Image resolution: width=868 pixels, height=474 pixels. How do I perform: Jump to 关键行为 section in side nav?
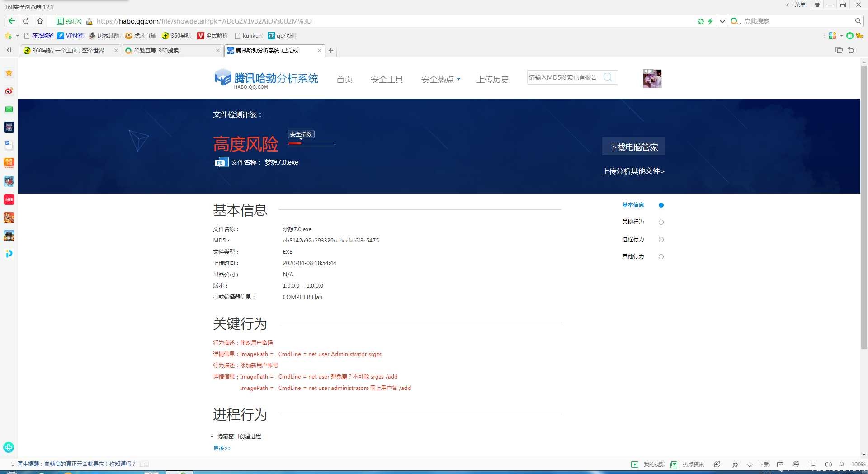click(633, 222)
